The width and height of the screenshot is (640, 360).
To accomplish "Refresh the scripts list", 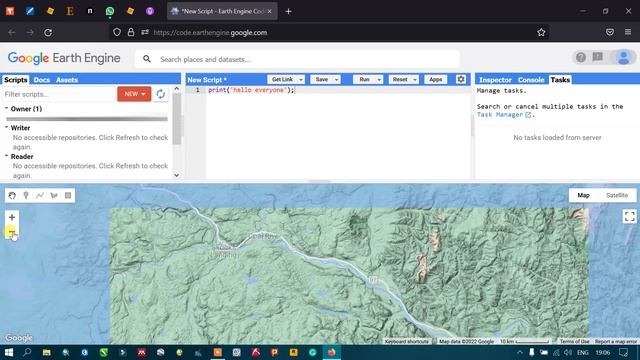I will [x=161, y=94].
